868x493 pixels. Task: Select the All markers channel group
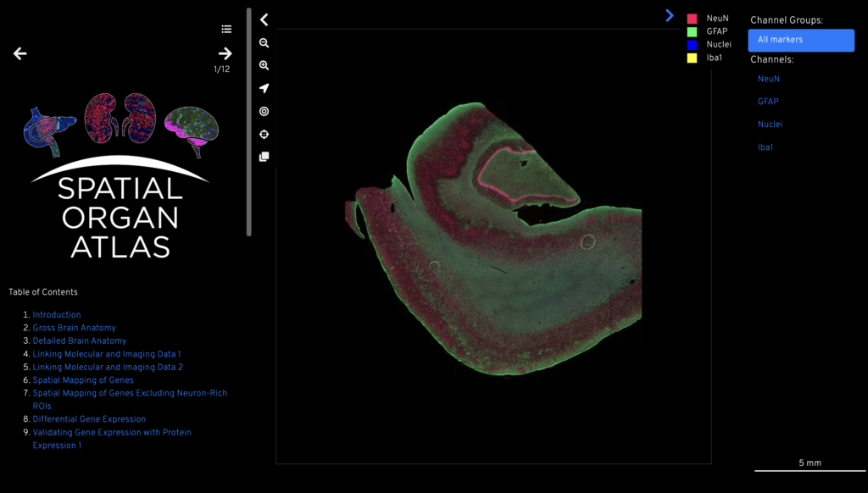click(800, 40)
